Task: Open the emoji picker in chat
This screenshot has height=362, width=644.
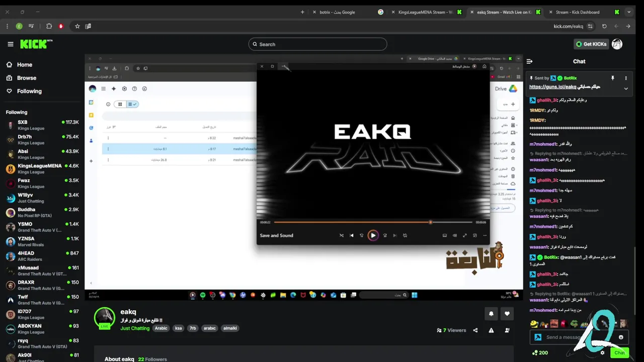Action: pos(621,337)
